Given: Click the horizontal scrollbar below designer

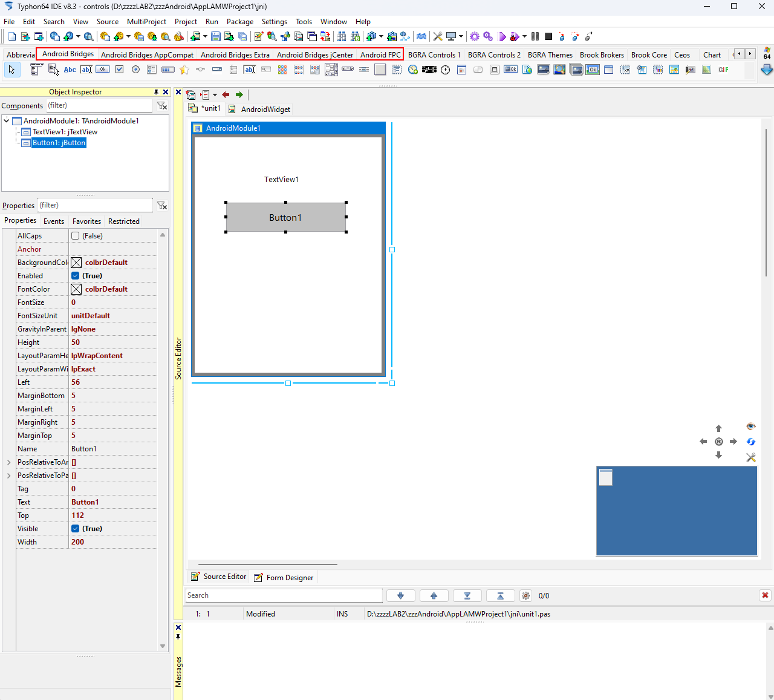Looking at the screenshot, I should point(268,564).
